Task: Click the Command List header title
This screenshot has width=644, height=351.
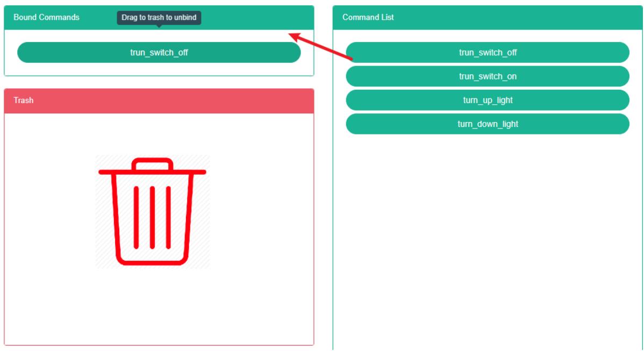Action: coord(368,17)
